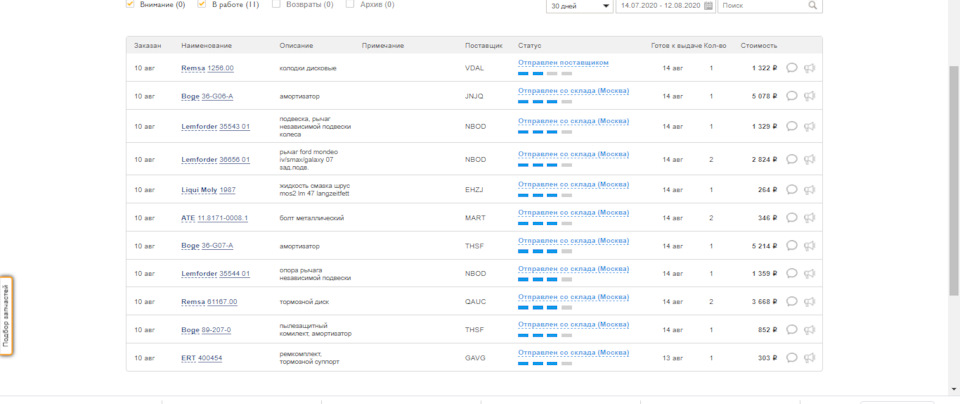Click the 14.07.2020 - 12.08.2020 date range field
Viewport: 960px width, 404px height.
[x=666, y=6]
